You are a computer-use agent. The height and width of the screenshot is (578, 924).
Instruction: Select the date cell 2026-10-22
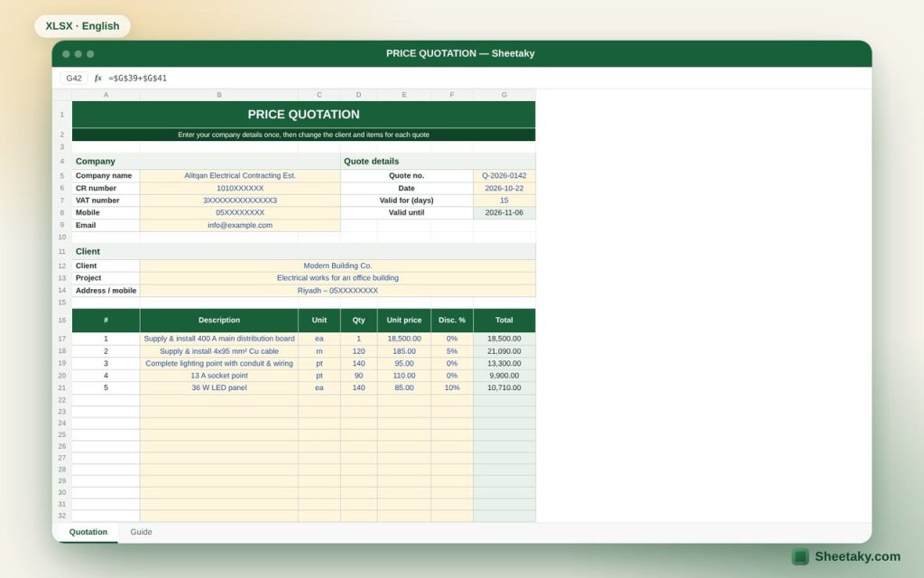tap(504, 188)
